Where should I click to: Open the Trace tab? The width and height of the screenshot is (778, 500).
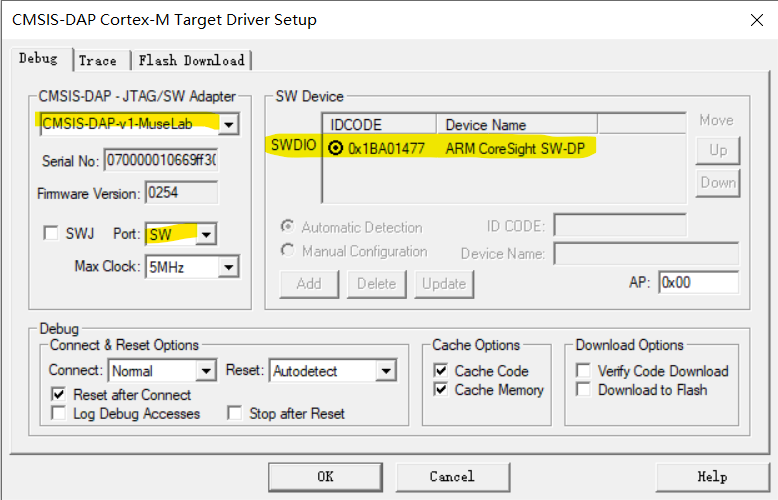click(98, 61)
